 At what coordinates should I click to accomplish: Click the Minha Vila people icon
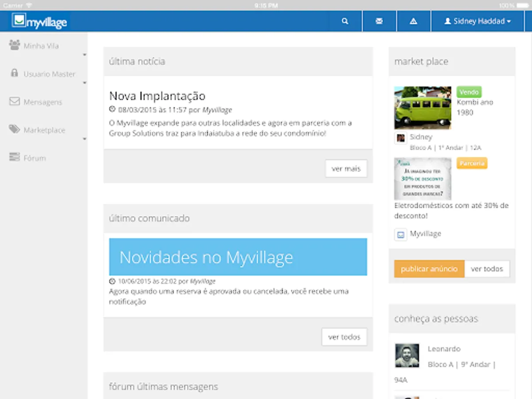click(15, 45)
